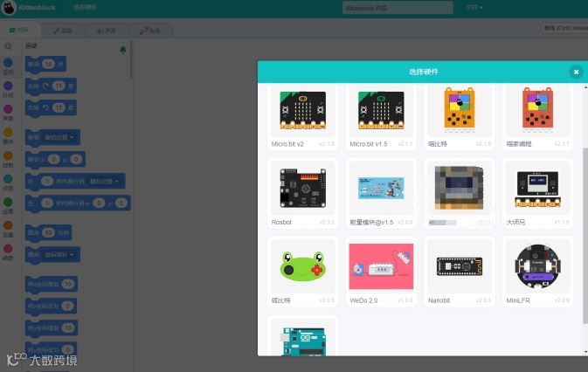Click the seconds value in the 滑行到 x: y: block

pyautogui.click(x=47, y=203)
